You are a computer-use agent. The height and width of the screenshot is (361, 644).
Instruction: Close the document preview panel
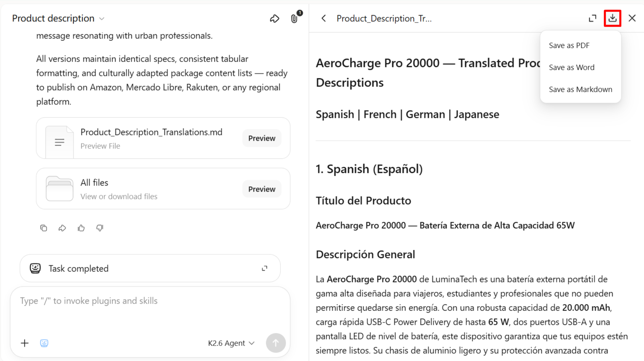[632, 19]
